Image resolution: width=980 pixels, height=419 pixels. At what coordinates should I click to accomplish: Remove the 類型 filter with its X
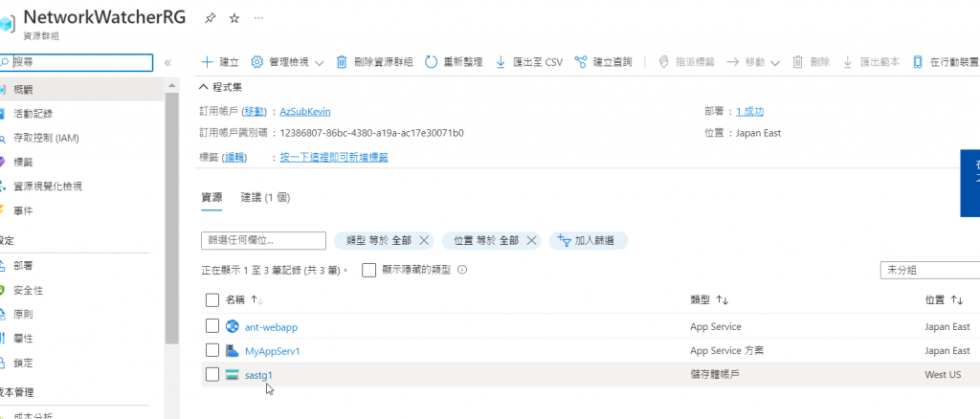pyautogui.click(x=424, y=240)
